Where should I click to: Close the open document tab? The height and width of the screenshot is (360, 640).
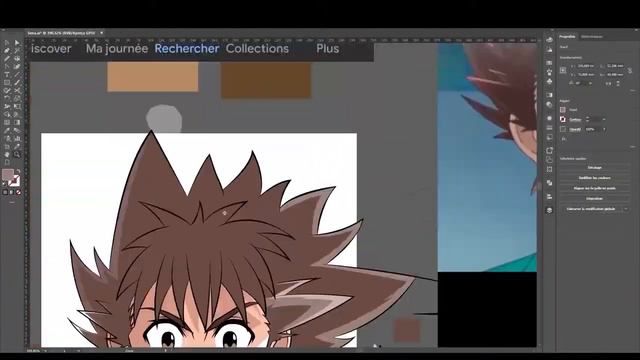click(102, 33)
